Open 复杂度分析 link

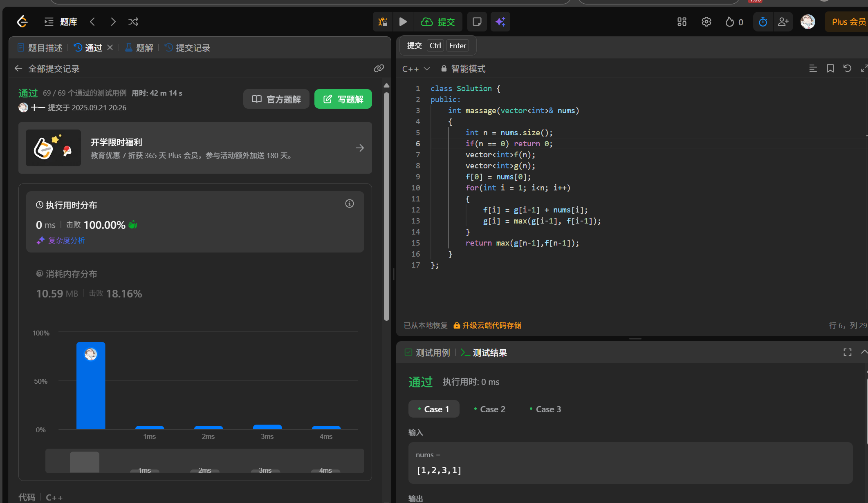click(x=66, y=240)
